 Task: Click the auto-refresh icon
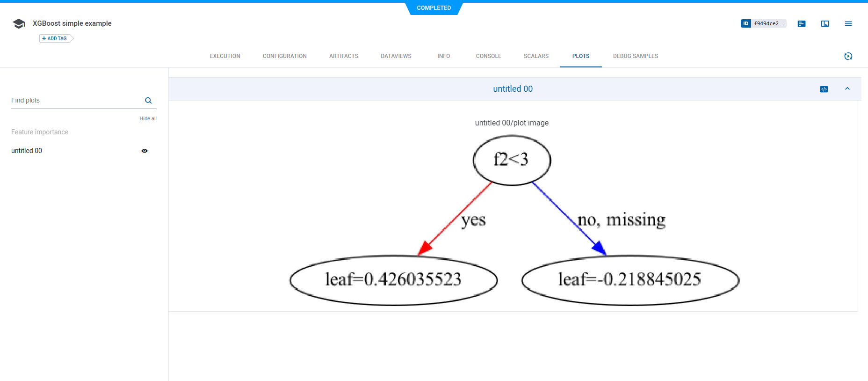(848, 56)
